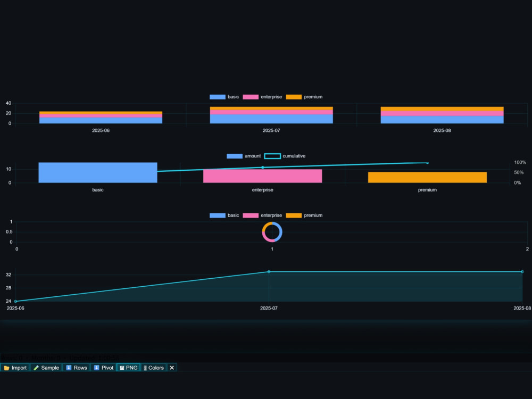This screenshot has height=399, width=532.
Task: Click the 100% right axis label
Action: pos(520,162)
